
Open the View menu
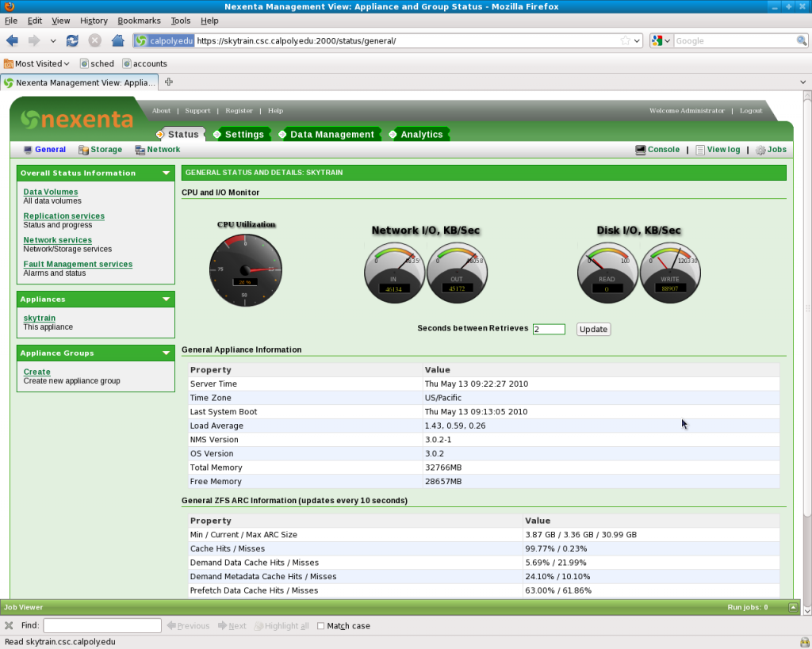pyautogui.click(x=60, y=21)
